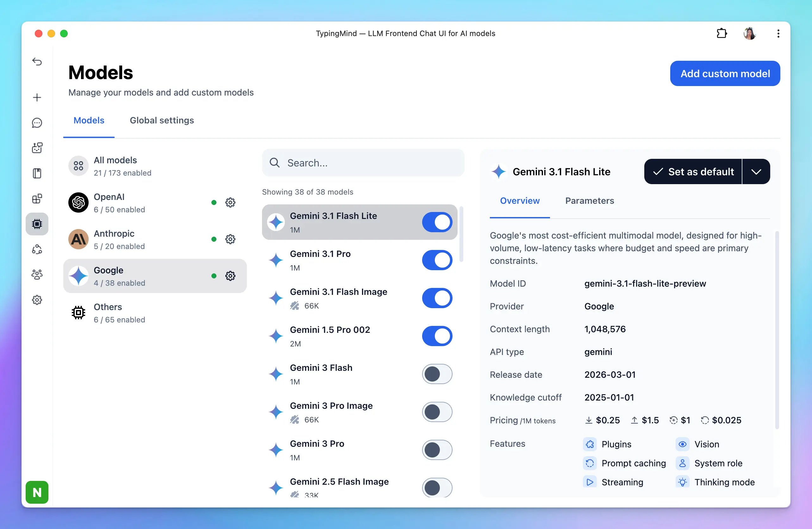Click the model list scrollbar

click(x=461, y=234)
